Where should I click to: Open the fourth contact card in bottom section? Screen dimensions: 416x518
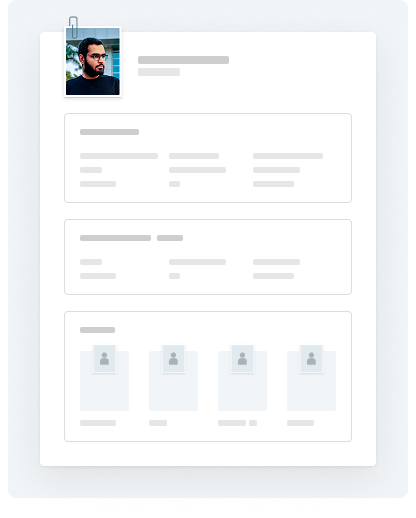point(311,381)
